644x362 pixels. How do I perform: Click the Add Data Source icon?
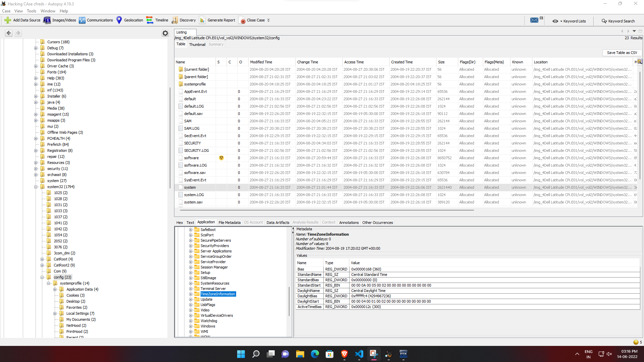click(x=8, y=20)
